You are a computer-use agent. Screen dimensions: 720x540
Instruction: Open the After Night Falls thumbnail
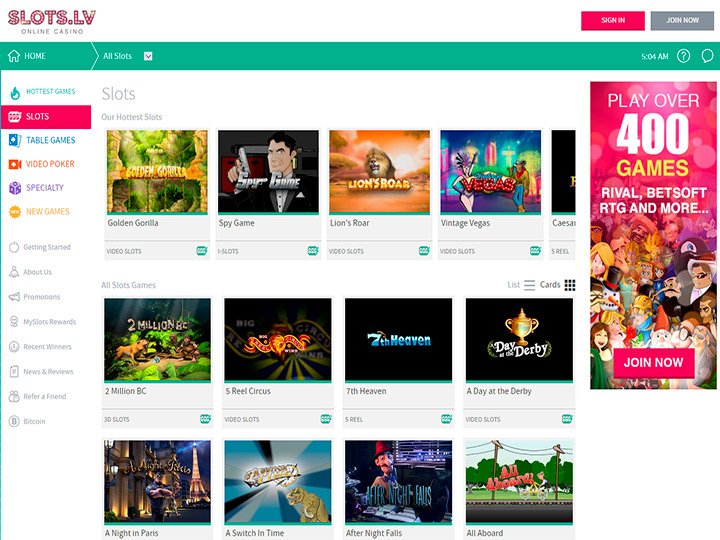[399, 482]
